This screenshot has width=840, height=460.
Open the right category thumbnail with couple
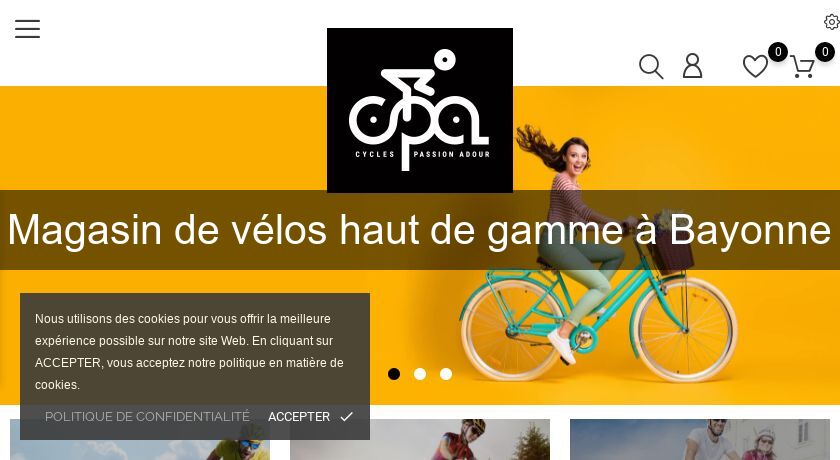700,440
